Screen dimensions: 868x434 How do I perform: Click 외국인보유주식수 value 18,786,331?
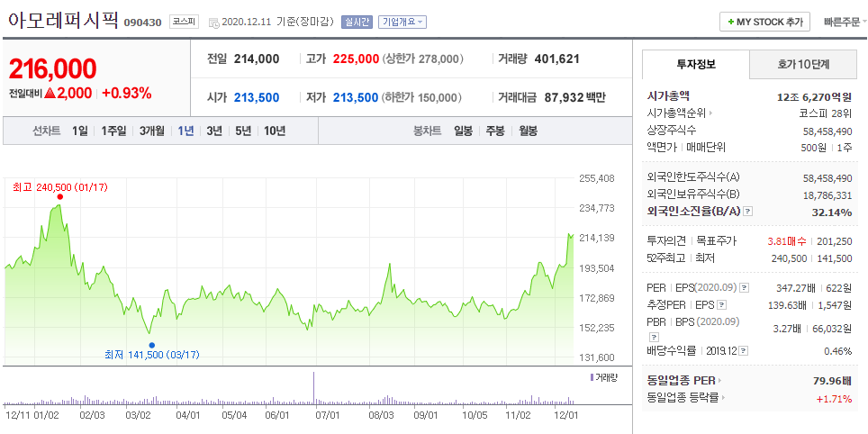827,194
